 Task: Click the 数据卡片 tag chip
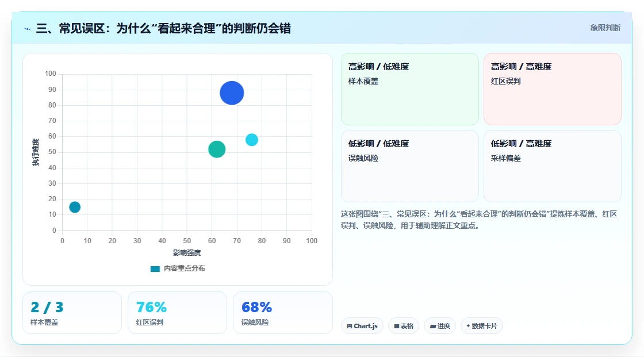pos(481,326)
